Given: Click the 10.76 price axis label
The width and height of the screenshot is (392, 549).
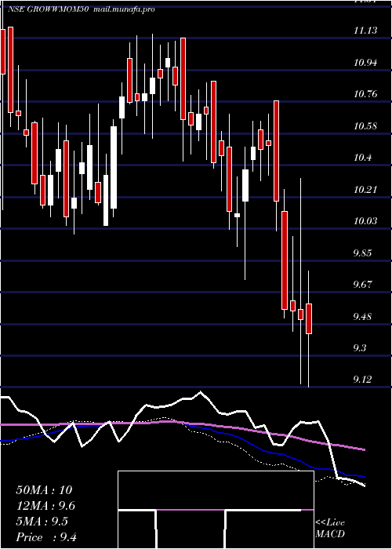Looking at the screenshot, I should tap(365, 94).
